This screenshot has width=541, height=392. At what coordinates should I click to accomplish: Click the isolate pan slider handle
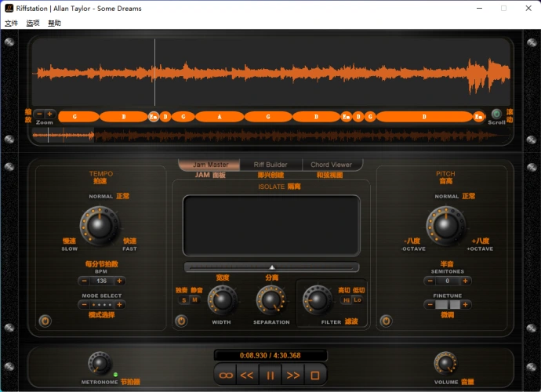click(x=272, y=267)
